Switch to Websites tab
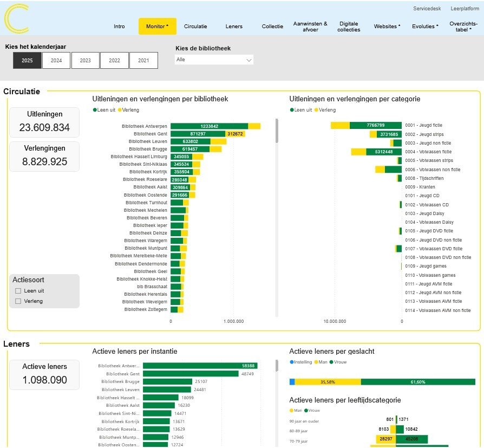 click(x=387, y=26)
